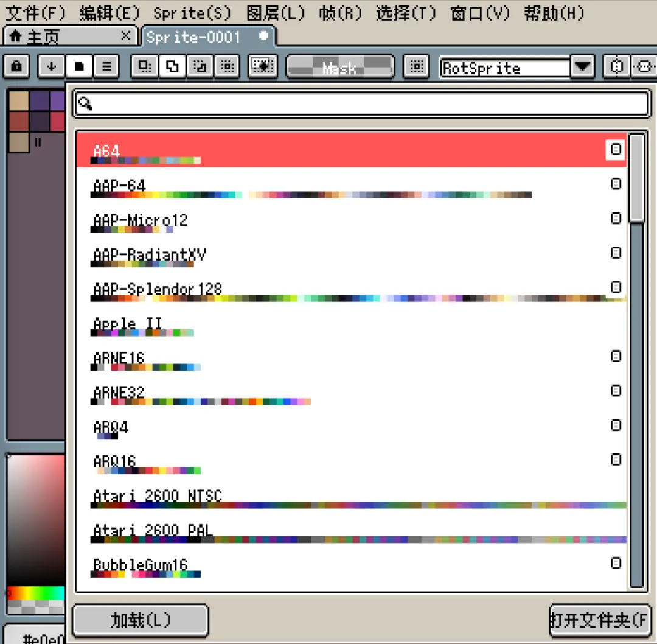The height and width of the screenshot is (644, 657).
Task: Click the search palette input field
Action: pos(362,103)
